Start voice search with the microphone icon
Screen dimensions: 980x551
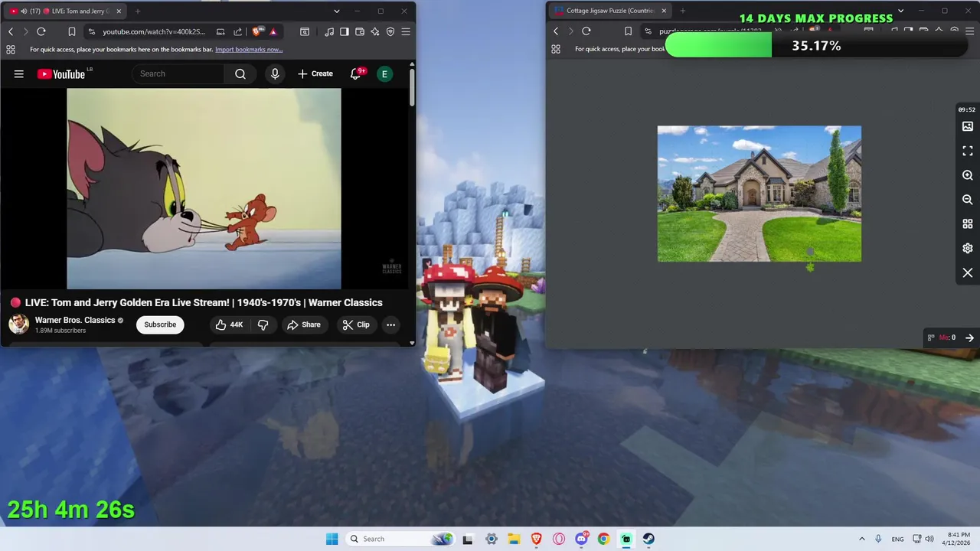click(275, 73)
